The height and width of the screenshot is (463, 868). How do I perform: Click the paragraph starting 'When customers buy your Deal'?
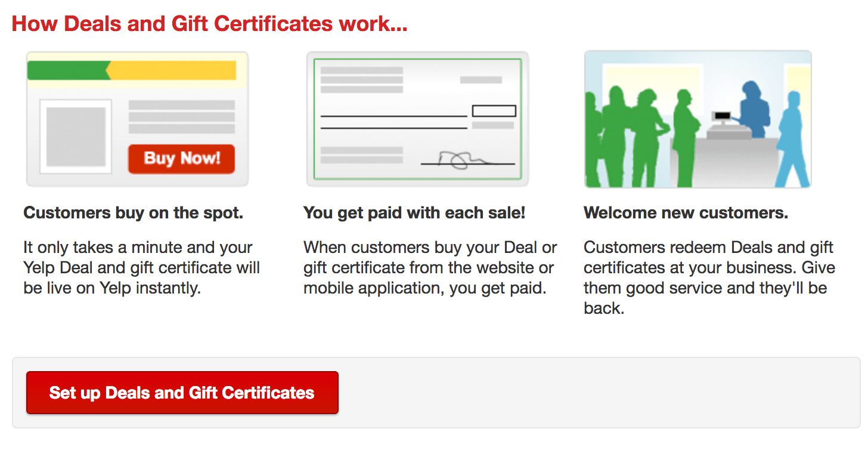[x=430, y=268]
